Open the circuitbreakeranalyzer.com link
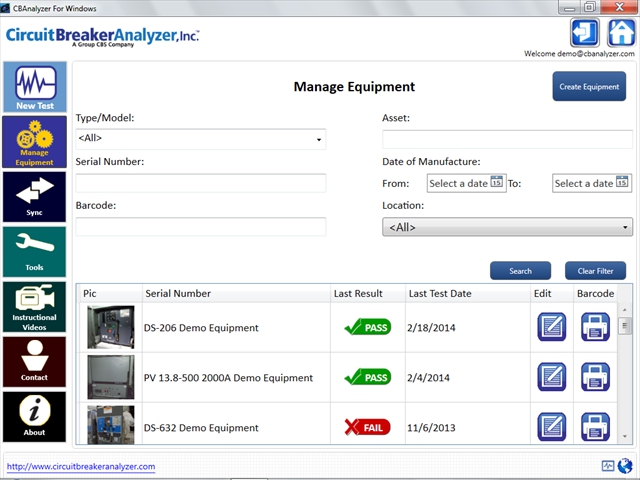This screenshot has width=640, height=480. (81, 466)
